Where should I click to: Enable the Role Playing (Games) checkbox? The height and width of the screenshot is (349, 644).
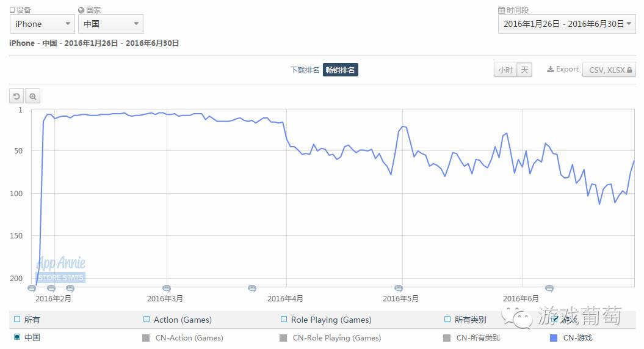coord(284,319)
